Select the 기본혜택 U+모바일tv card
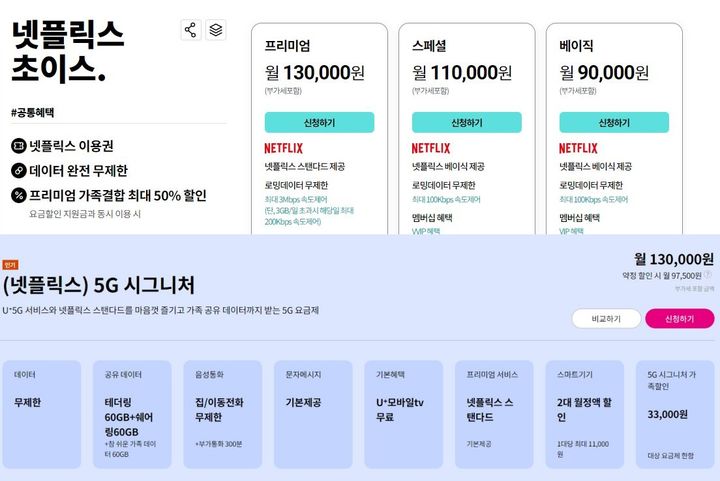 [x=404, y=414]
